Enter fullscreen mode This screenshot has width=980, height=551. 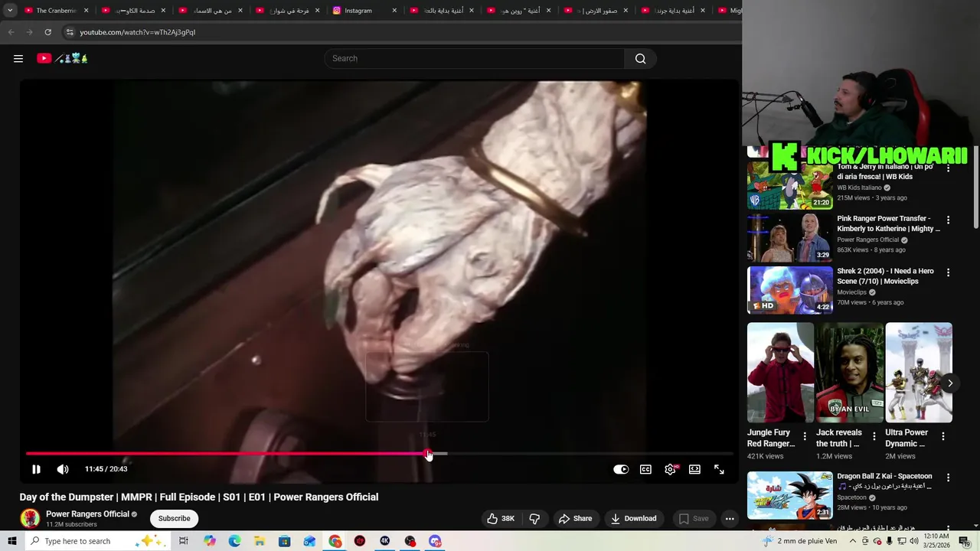719,469
